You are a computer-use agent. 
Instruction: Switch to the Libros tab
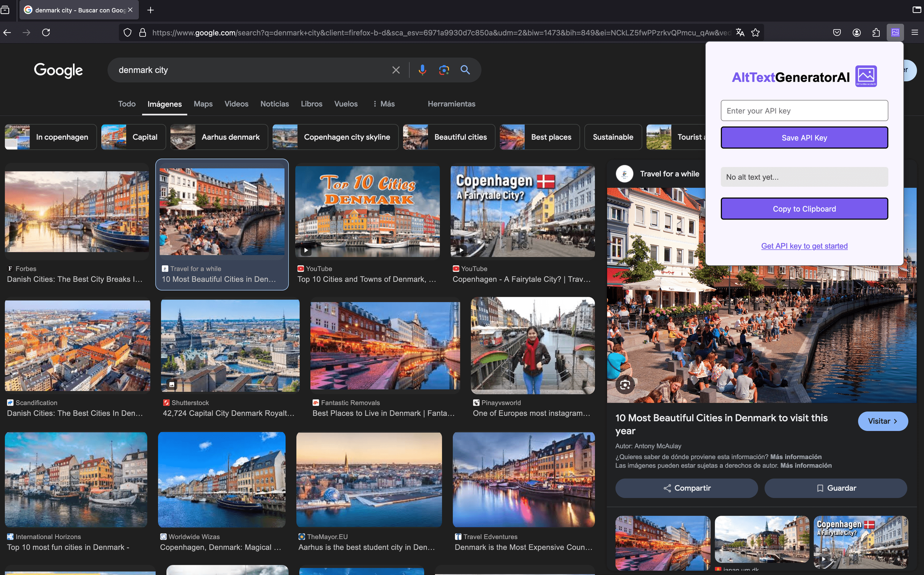311,104
